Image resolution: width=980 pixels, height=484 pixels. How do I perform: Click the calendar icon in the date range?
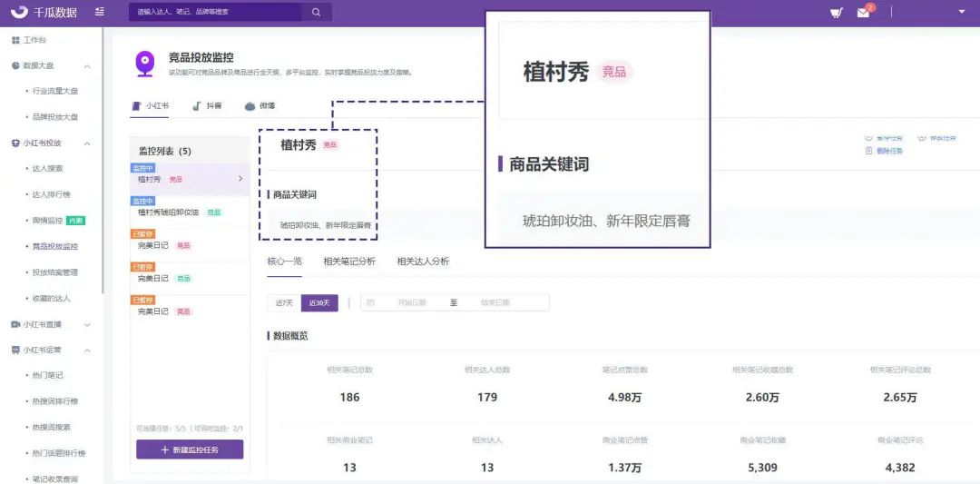[370, 302]
